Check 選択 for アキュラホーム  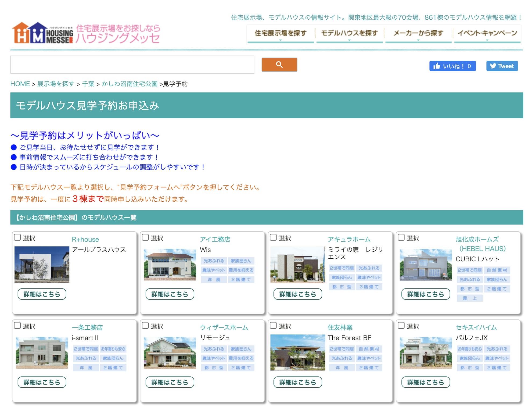click(x=273, y=237)
